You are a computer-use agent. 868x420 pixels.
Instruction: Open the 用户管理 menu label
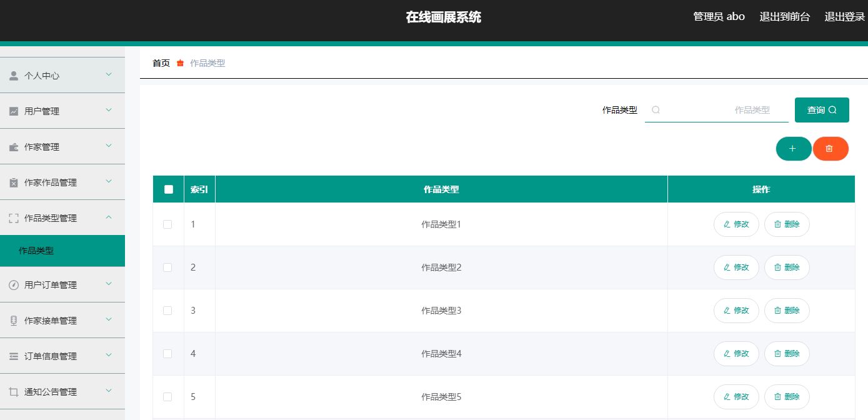42,111
